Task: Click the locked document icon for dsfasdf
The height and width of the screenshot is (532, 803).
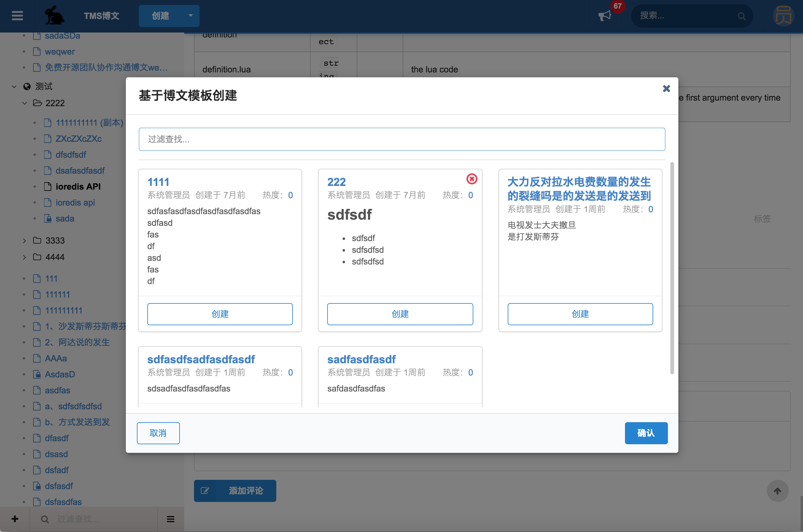Action: click(37, 485)
